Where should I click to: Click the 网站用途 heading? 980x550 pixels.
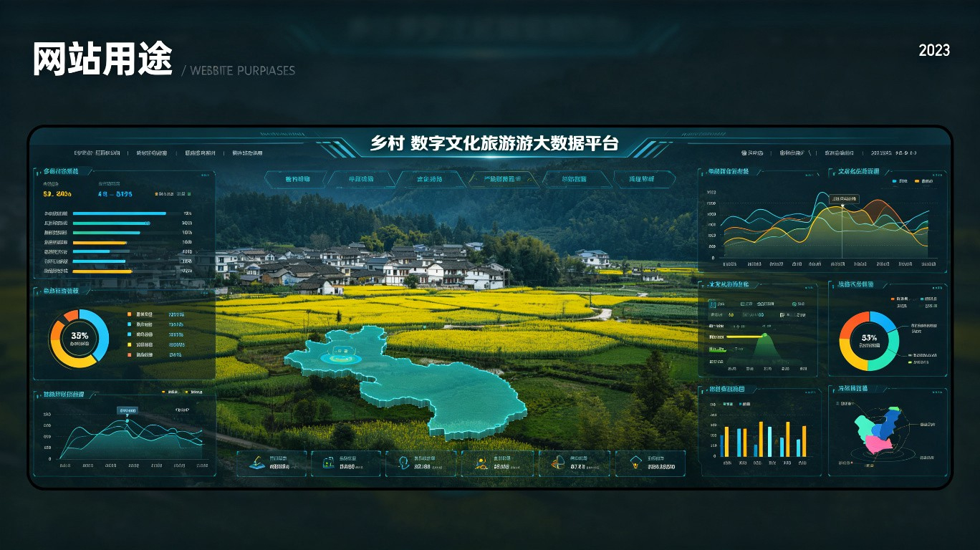(102, 59)
